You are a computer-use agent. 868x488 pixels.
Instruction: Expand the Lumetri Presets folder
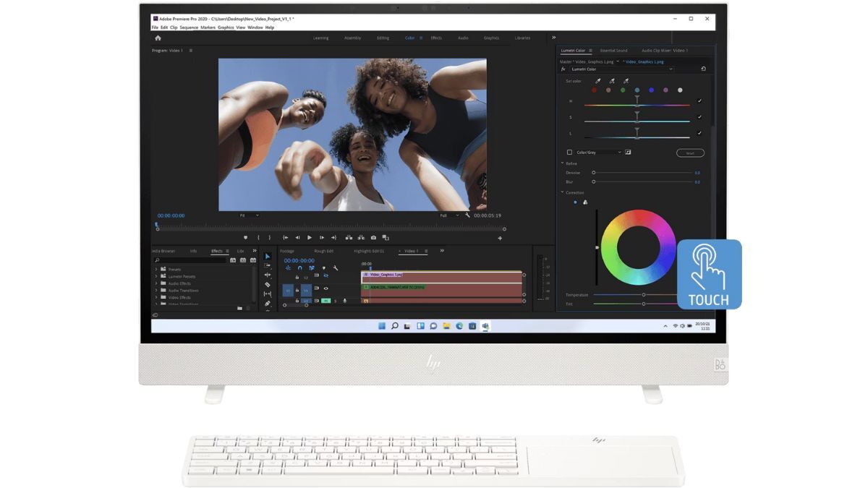pyautogui.click(x=156, y=276)
